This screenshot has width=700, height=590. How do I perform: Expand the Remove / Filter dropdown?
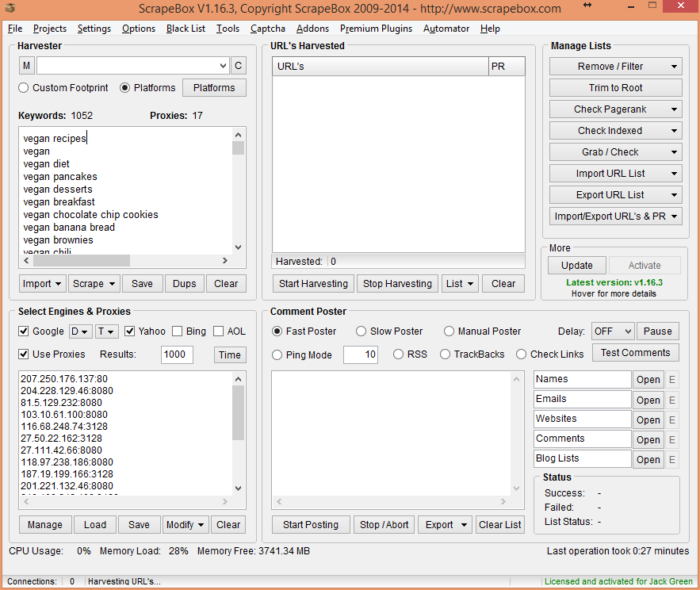674,67
